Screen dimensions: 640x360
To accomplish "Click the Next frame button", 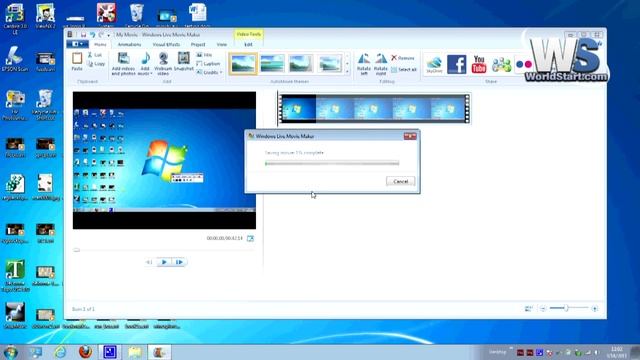I will [x=179, y=262].
